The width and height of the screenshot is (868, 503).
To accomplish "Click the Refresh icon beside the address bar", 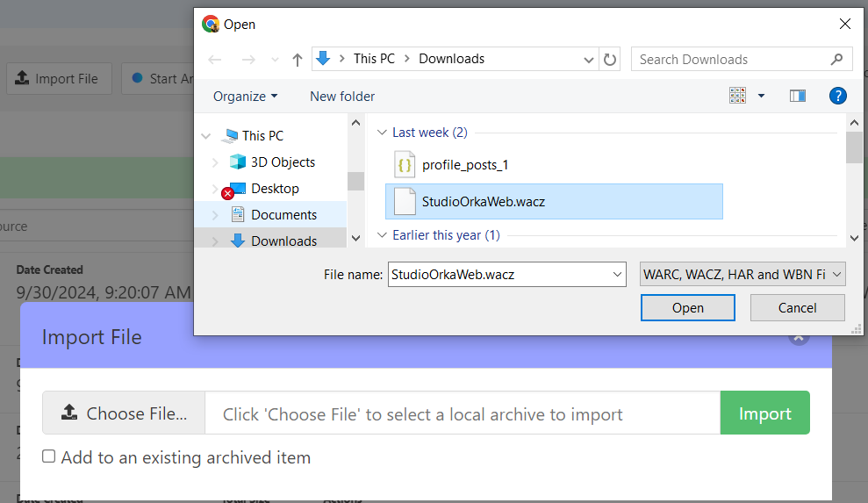I will (x=610, y=60).
